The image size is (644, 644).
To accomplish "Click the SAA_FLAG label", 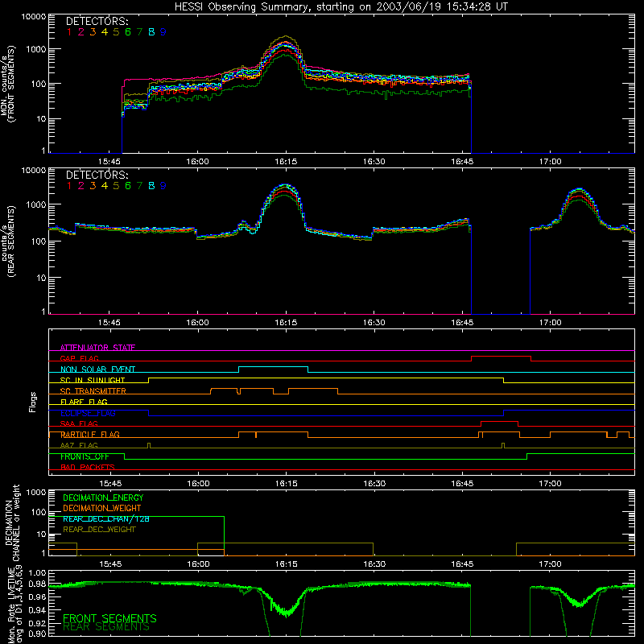I will click(79, 423).
